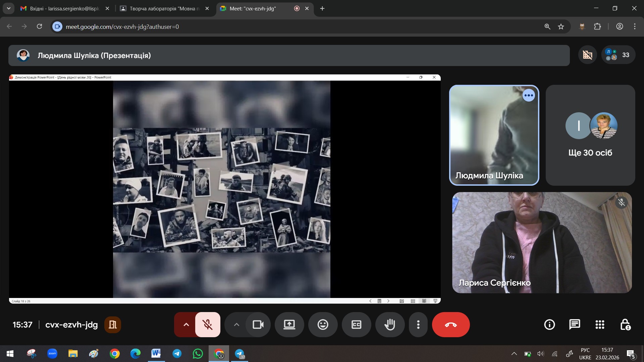
Task: Open the emoji reactions button
Action: (x=323, y=324)
